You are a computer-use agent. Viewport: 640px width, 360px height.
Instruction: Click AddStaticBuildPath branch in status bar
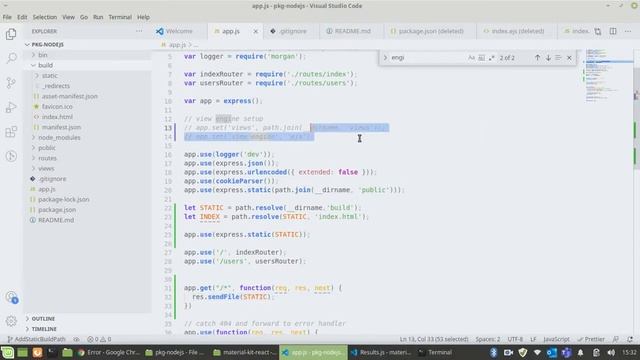(x=36, y=339)
